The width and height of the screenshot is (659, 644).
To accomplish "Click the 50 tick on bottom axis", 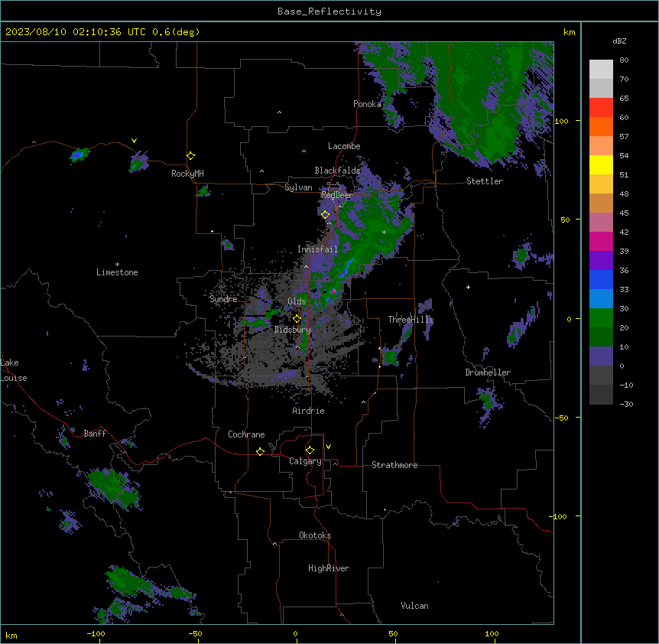I will [x=393, y=633].
